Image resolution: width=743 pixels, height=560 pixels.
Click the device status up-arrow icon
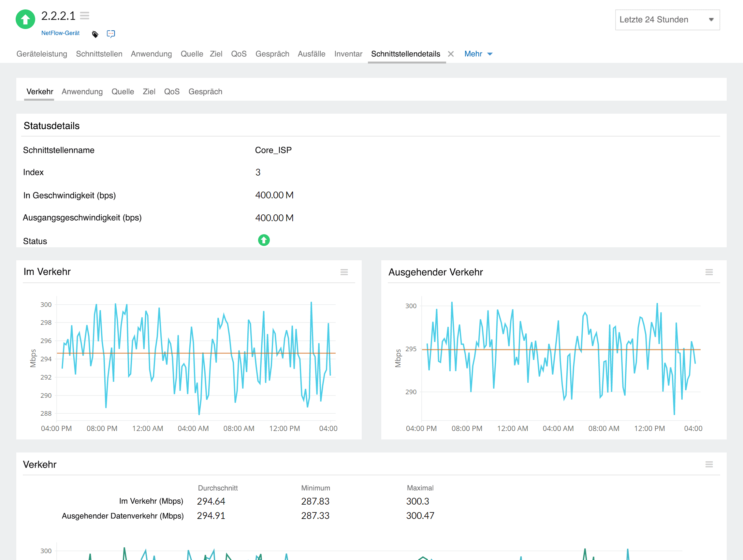pyautogui.click(x=25, y=19)
